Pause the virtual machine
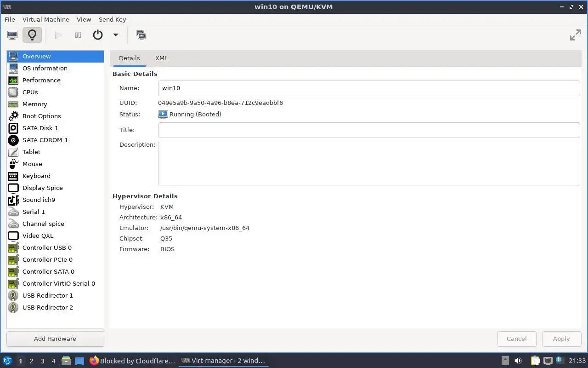The width and height of the screenshot is (588, 368). (78, 35)
